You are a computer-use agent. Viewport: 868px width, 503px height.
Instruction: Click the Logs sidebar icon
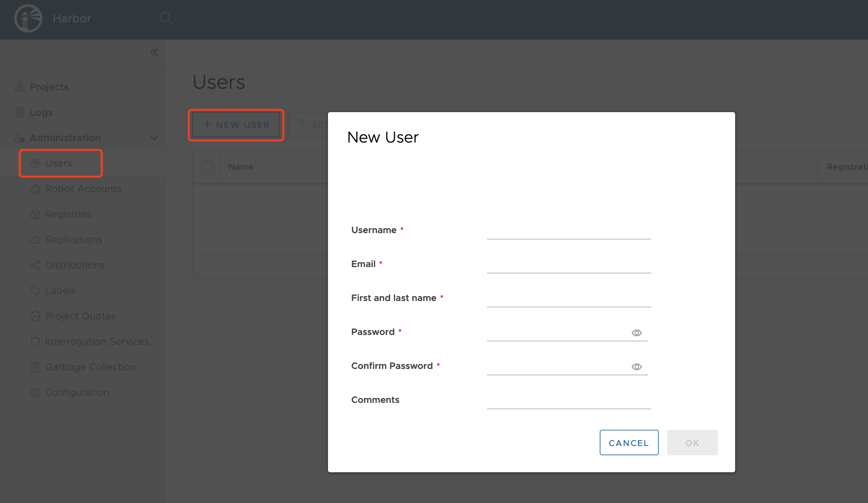[x=20, y=112]
